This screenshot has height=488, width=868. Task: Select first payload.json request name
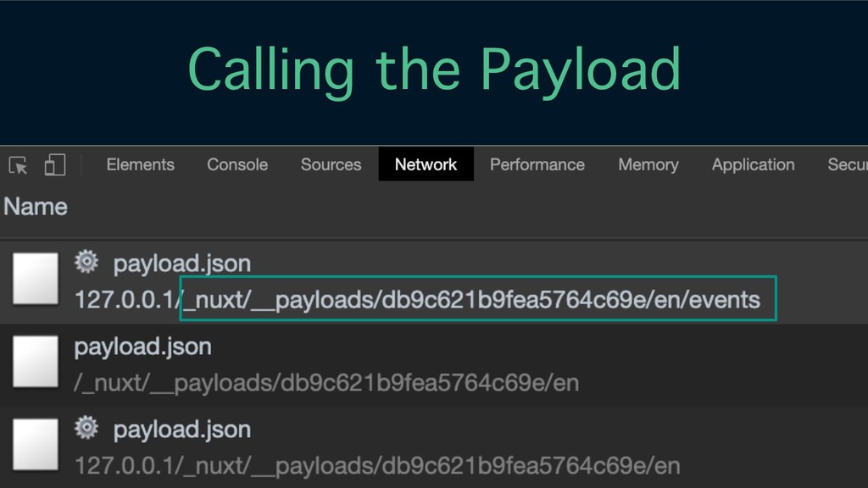tap(181, 263)
